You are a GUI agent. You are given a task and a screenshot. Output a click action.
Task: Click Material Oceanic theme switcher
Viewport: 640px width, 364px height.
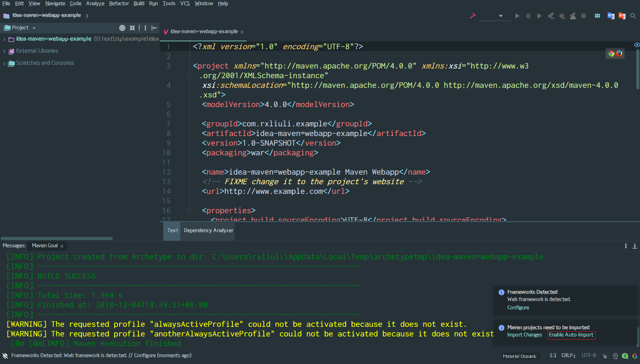519,356
